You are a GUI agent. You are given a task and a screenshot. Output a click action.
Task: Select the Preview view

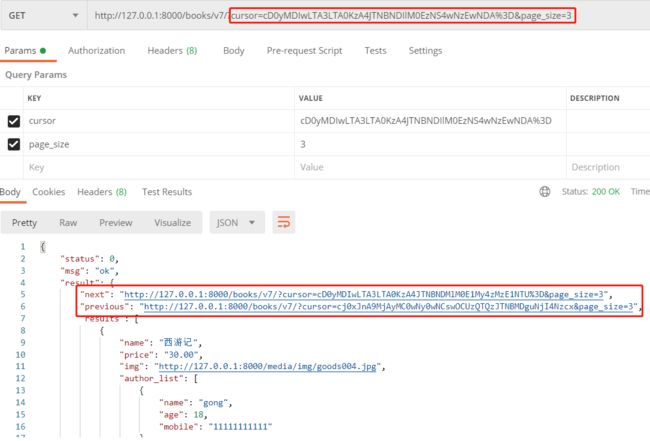116,223
